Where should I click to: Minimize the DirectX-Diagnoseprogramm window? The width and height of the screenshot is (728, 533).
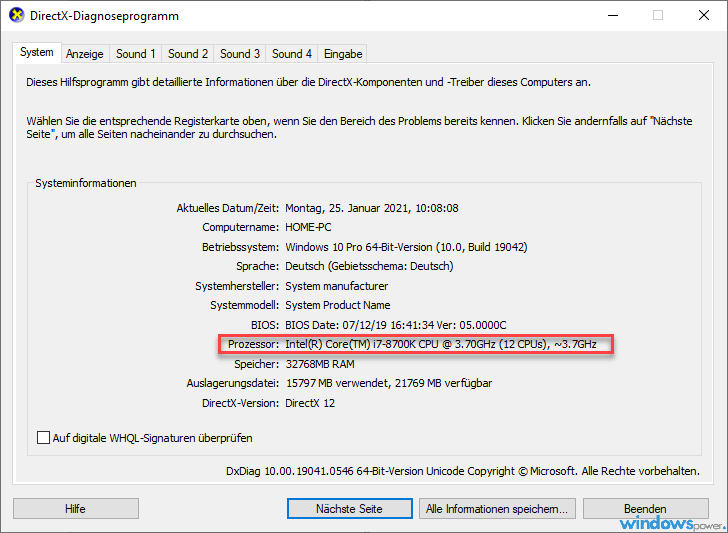point(613,15)
